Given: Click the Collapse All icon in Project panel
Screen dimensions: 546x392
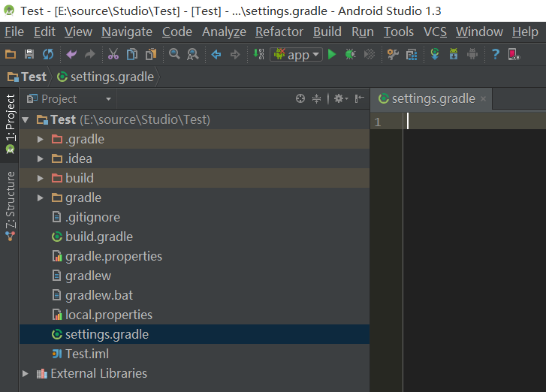Looking at the screenshot, I should tap(316, 99).
